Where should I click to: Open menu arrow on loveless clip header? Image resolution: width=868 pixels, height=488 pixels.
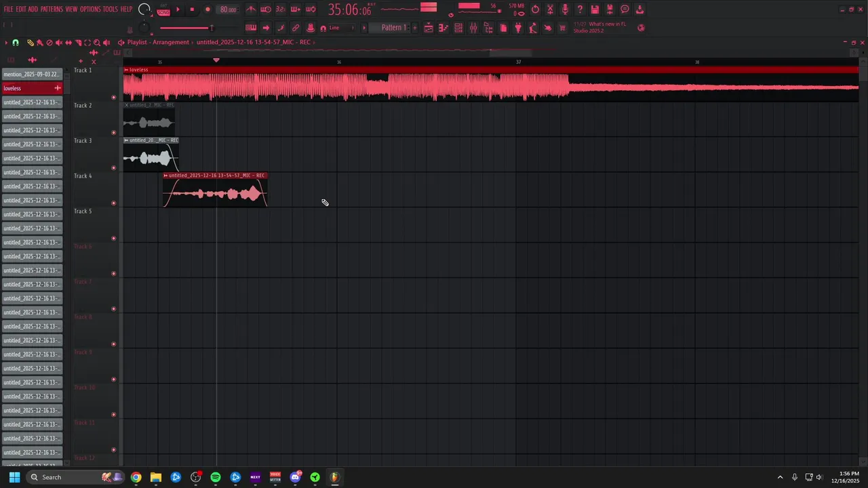click(x=126, y=70)
